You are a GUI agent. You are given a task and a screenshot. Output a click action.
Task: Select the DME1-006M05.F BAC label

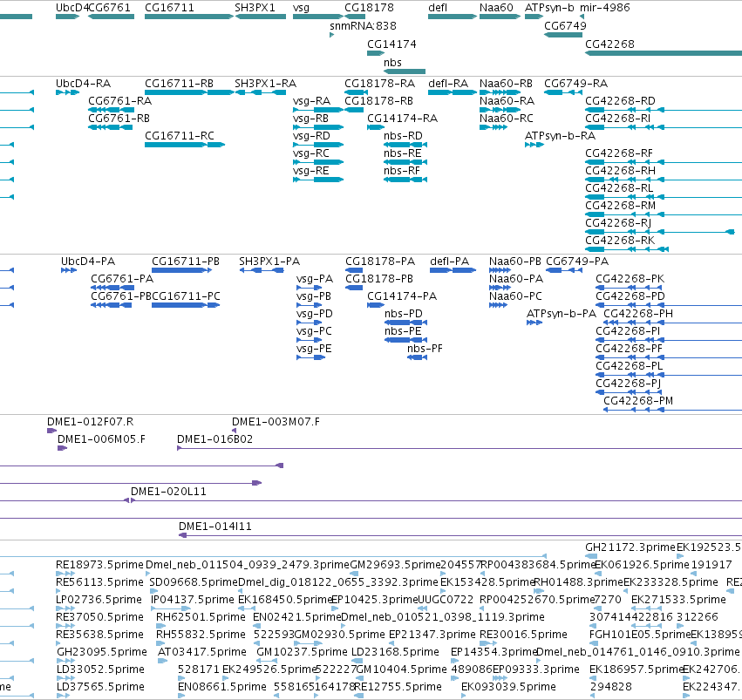[x=102, y=439]
